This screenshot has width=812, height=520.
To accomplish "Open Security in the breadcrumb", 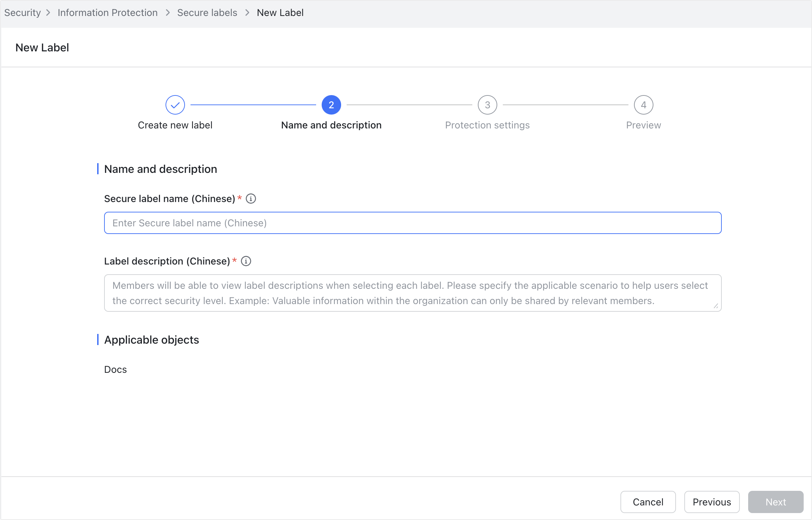I will coord(23,13).
